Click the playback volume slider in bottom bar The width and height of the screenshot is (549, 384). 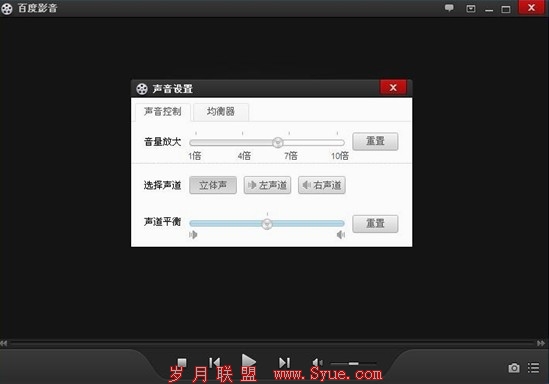click(353, 364)
